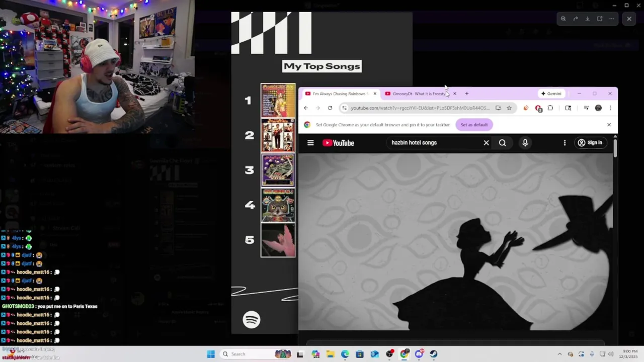
Task: Click the GHOSTMOD23 Paris Texas chat message
Action: point(50,306)
